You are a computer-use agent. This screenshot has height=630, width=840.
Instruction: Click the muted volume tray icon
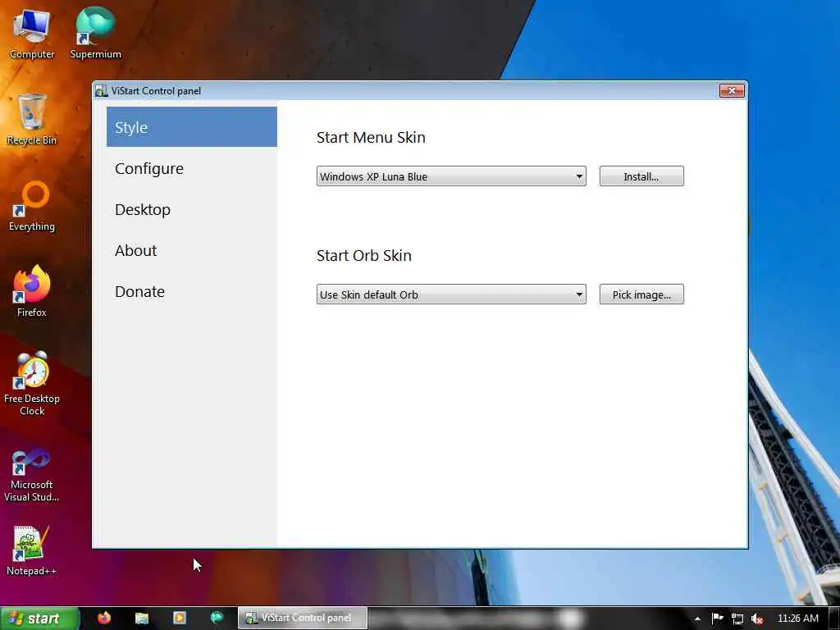(x=757, y=619)
